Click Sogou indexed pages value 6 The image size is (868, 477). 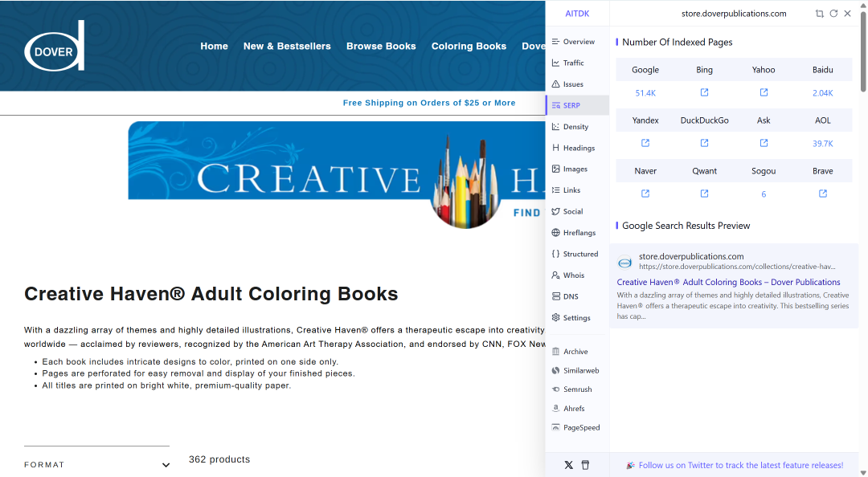coord(764,194)
